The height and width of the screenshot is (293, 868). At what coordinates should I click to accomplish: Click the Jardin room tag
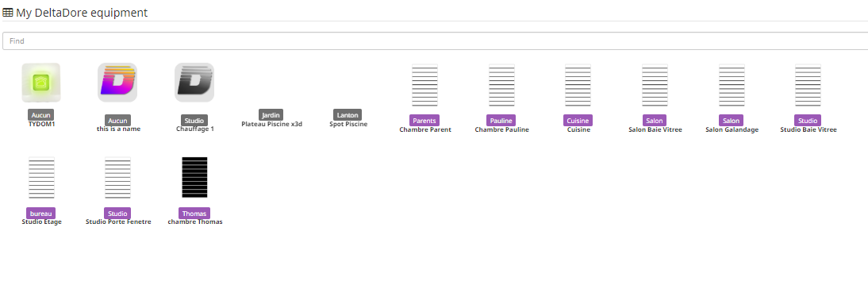271,114
